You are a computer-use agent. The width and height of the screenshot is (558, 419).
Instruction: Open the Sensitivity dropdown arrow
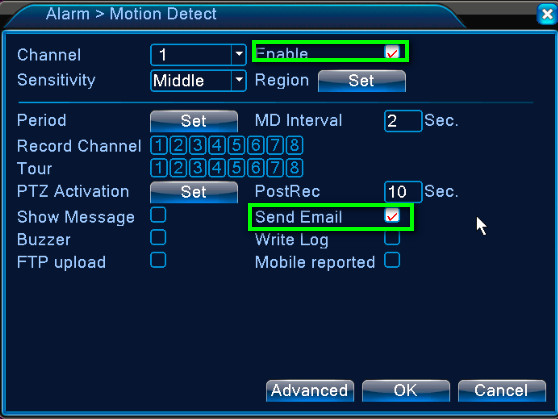coord(239,81)
